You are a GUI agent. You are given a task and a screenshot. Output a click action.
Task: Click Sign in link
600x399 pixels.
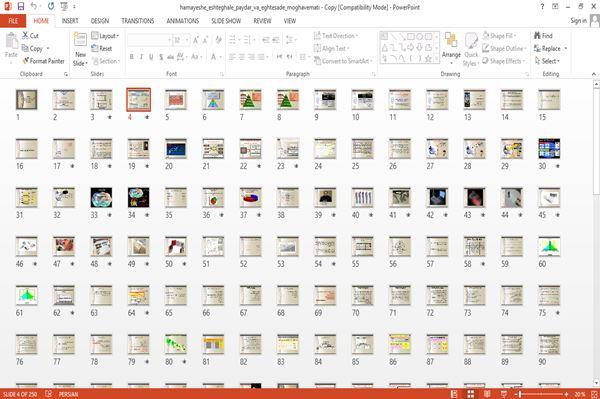coord(578,21)
